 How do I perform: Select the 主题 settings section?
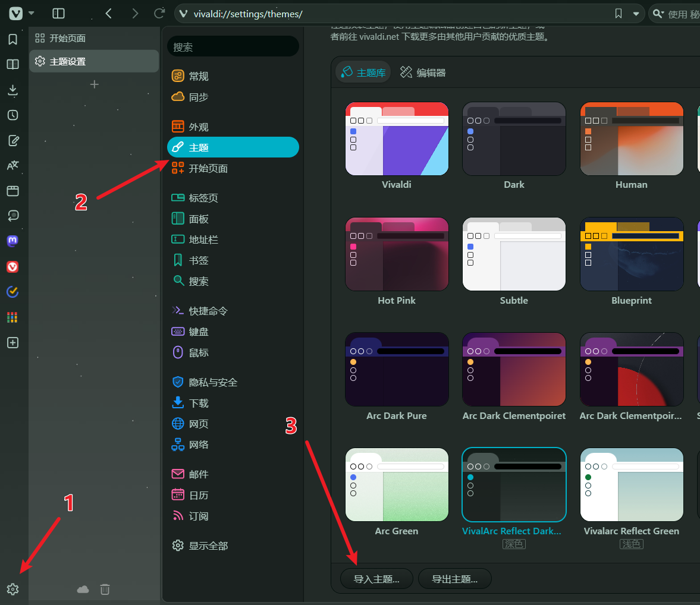click(233, 147)
